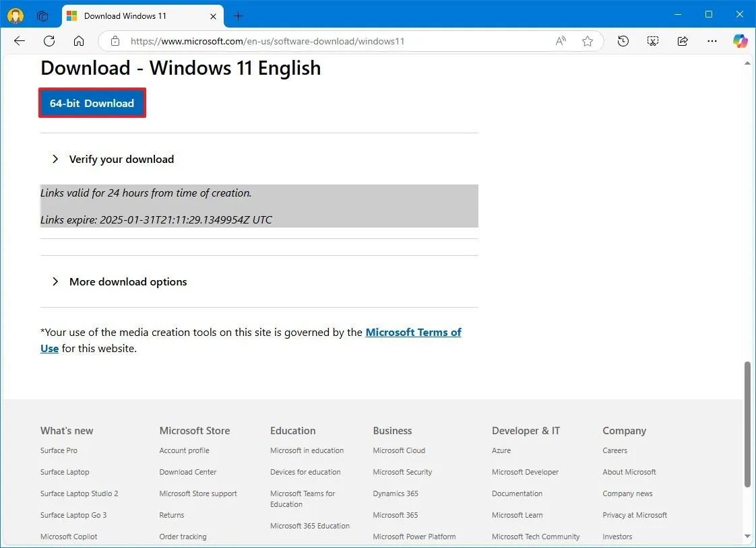This screenshot has height=548, width=756.
Task: Open the Copilot sidebar
Action: tap(740, 41)
